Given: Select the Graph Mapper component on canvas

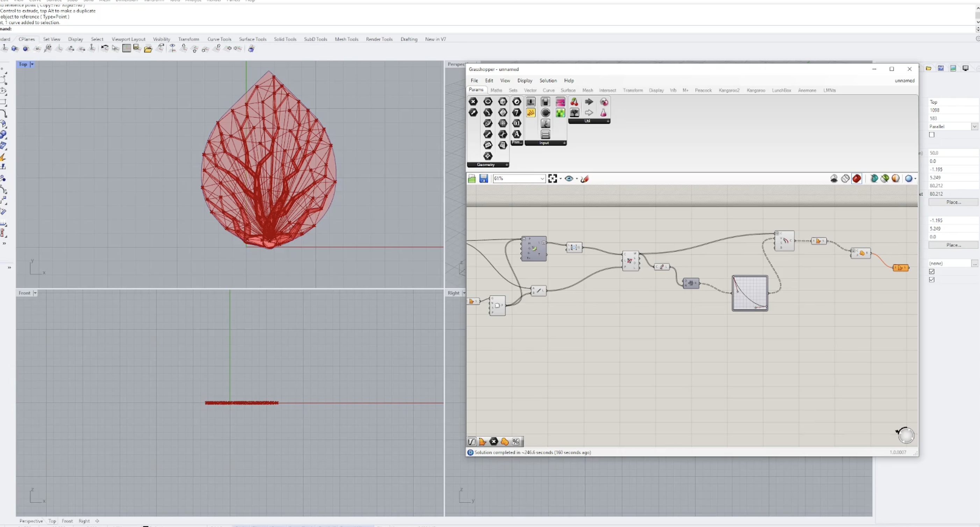Looking at the screenshot, I should pos(749,293).
